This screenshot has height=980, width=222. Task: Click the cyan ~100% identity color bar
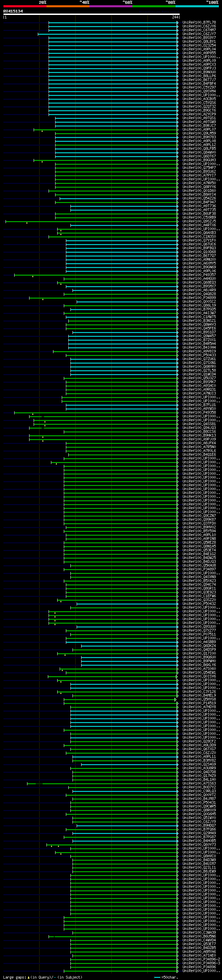pyautogui.click(x=197, y=6)
